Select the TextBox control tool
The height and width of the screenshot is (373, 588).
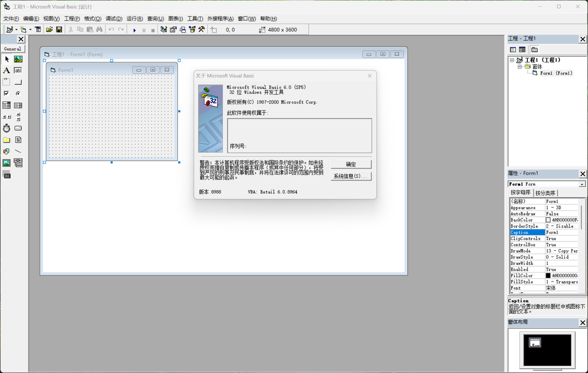18,70
